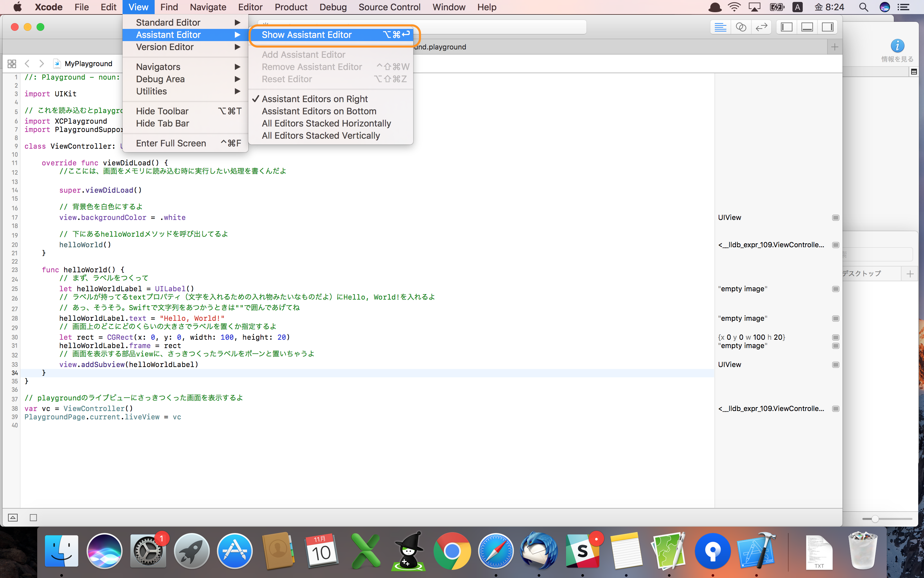Open System Preferences from the Dock

point(148,551)
